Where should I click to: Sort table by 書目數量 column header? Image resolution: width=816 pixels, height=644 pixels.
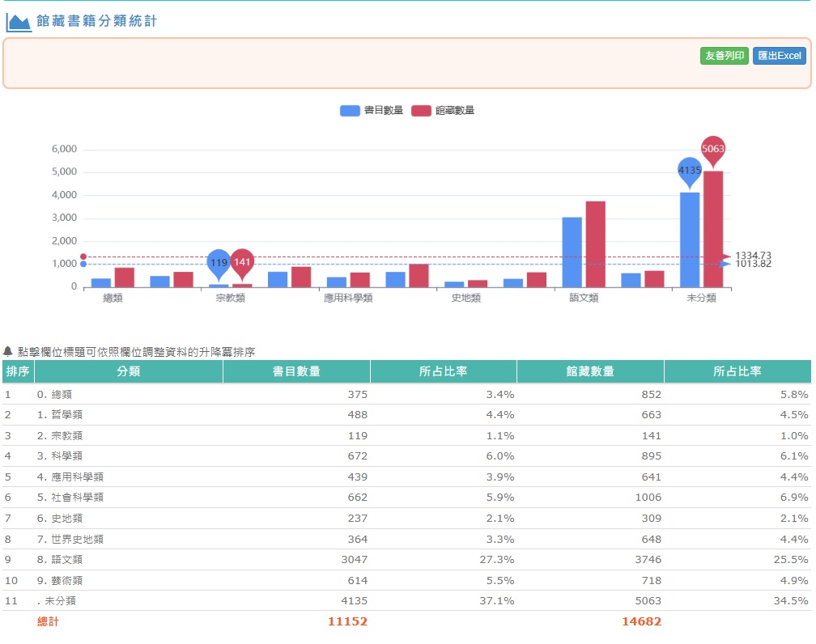[296, 371]
